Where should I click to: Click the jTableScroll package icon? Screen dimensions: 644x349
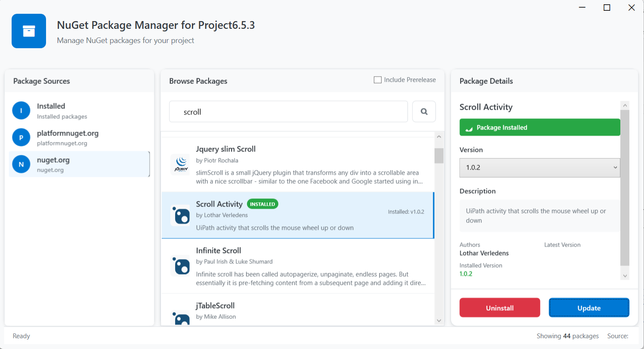pos(180,318)
